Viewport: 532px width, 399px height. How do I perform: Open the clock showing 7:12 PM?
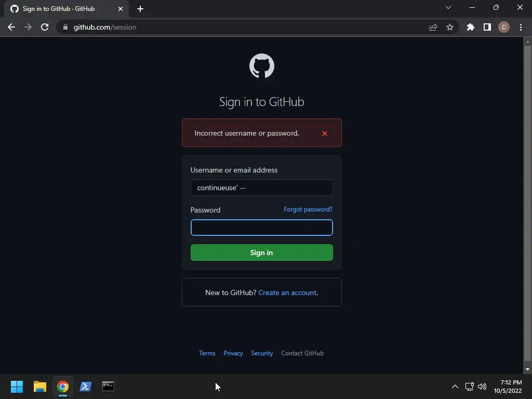pyautogui.click(x=508, y=387)
